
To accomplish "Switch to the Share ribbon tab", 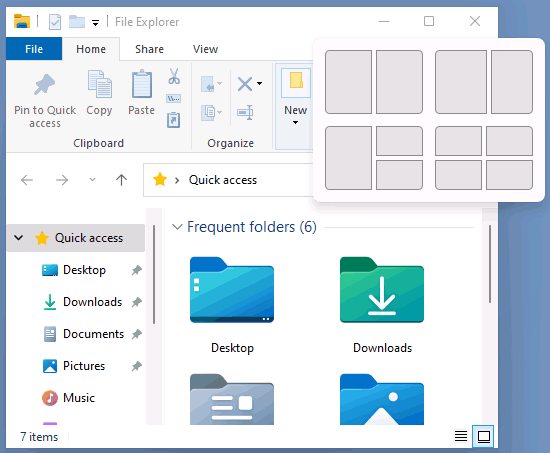I will [149, 49].
